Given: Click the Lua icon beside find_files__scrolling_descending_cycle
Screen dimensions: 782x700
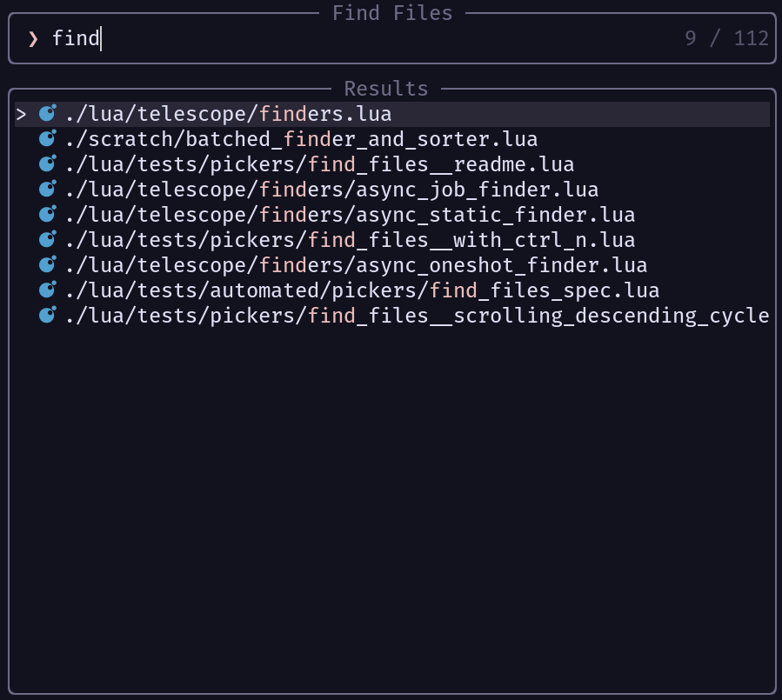Looking at the screenshot, I should point(47,315).
